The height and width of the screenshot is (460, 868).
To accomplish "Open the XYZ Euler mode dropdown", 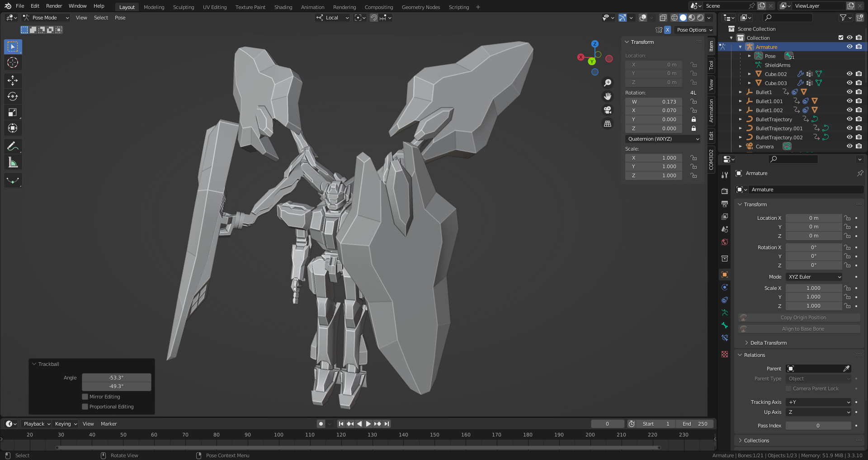I will [814, 277].
